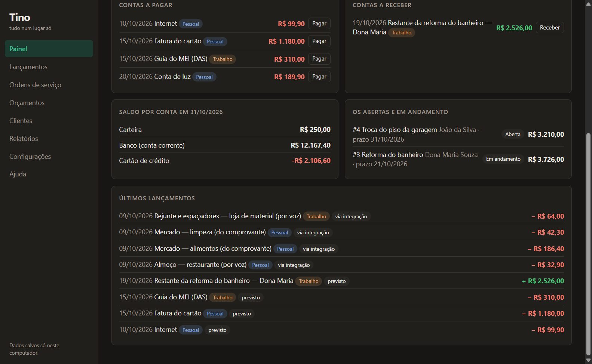Image resolution: width=592 pixels, height=364 pixels.
Task: Select Banco (conta corrente) balance row
Action: [225, 145]
